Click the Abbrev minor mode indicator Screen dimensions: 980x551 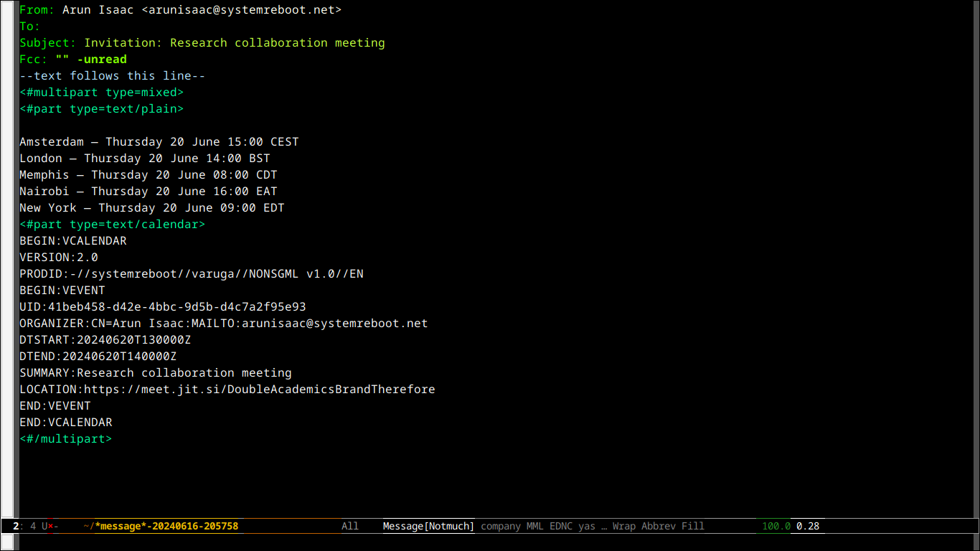pos(658,526)
